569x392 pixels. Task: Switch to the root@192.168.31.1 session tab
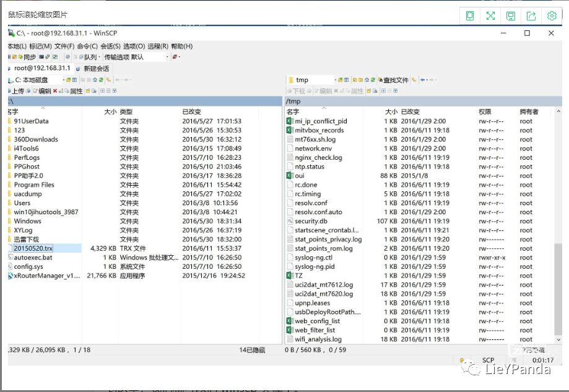coord(40,68)
